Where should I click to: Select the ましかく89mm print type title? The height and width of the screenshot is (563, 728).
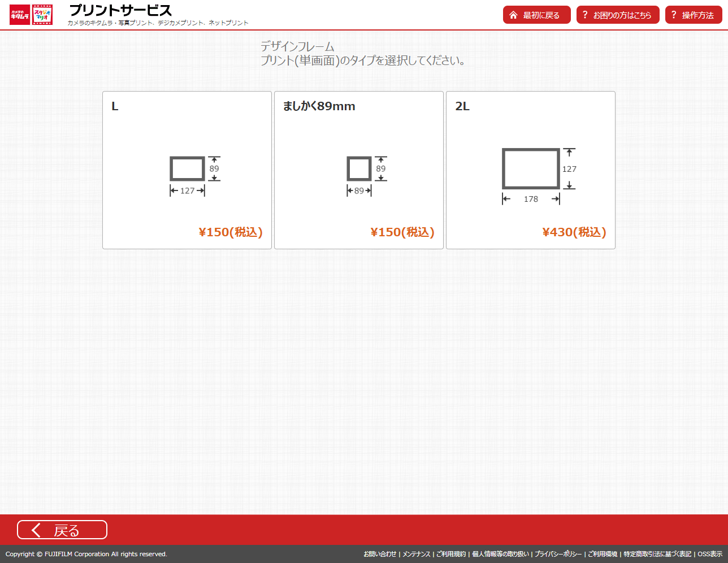[x=319, y=106]
